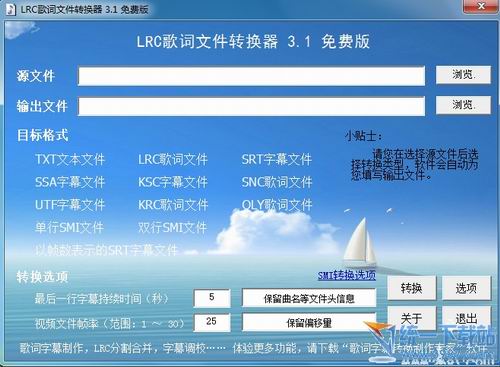The height and width of the screenshot is (367, 500).
Task: Click the 退出 exit button
Action: coord(466,319)
